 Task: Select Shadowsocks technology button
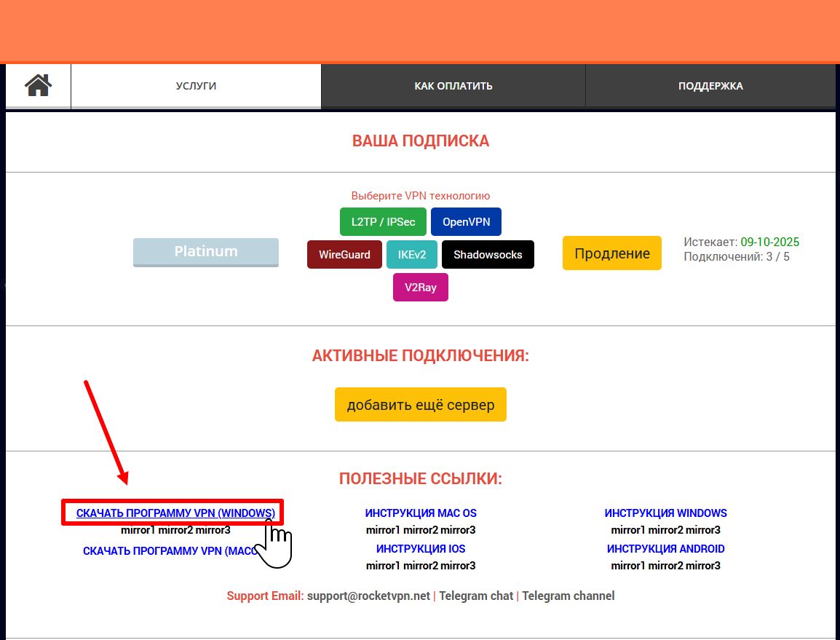pyautogui.click(x=488, y=255)
